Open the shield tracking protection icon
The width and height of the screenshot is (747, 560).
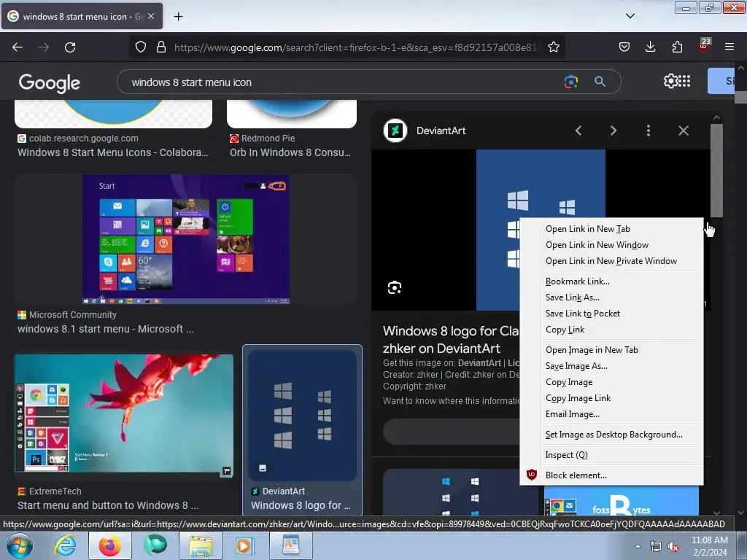[141, 47]
